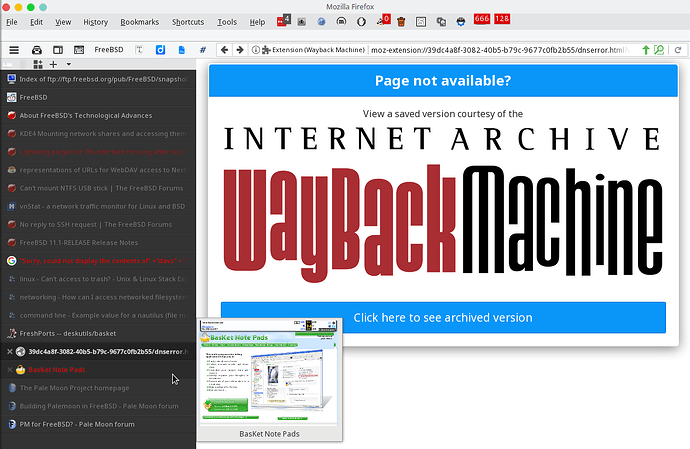
Task: Switch to 'The Pale Moon Project homepage' tab
Action: click(98, 388)
